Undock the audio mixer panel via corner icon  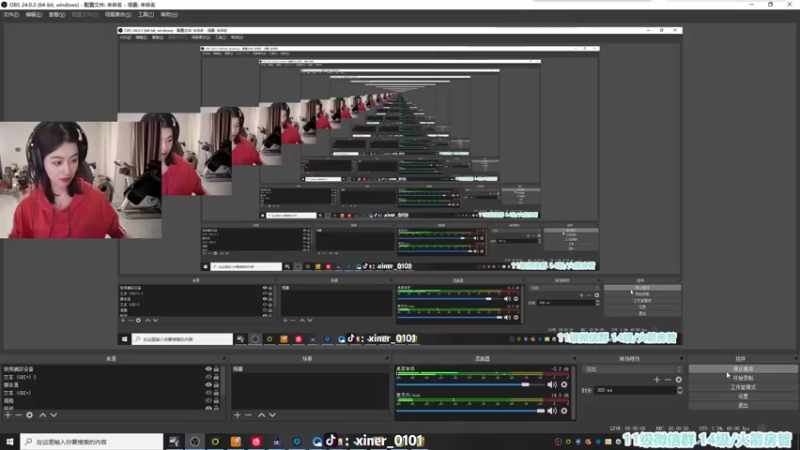(574, 359)
